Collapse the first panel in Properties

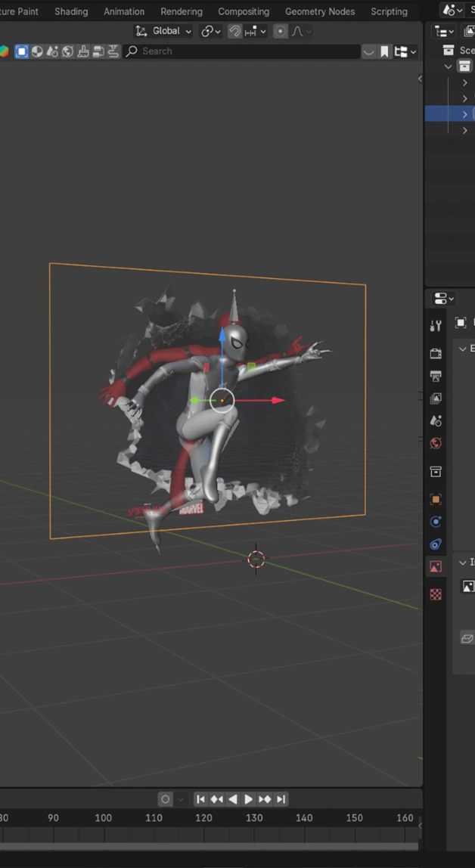point(464,349)
